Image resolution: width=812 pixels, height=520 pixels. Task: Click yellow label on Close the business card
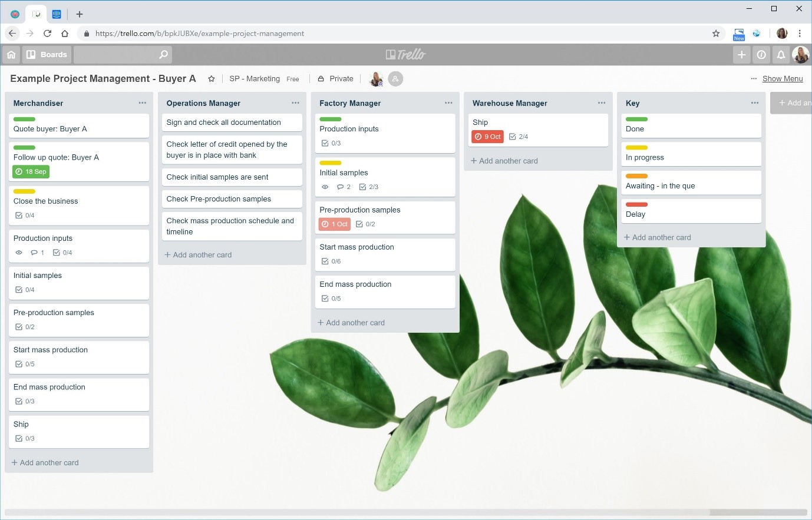24,191
